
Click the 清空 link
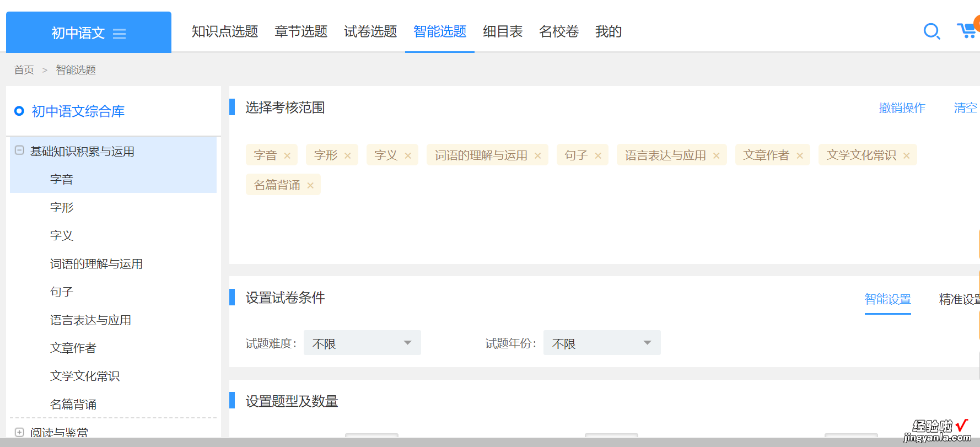click(965, 108)
